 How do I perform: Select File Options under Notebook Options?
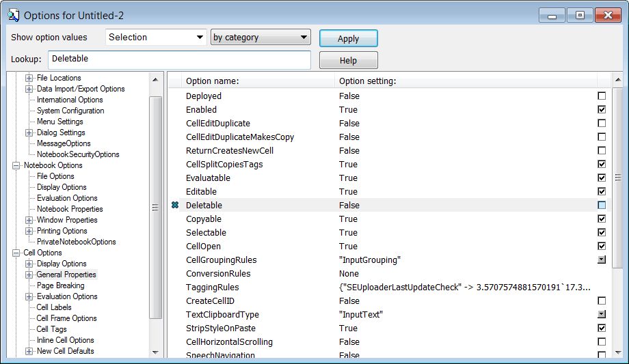click(55, 176)
